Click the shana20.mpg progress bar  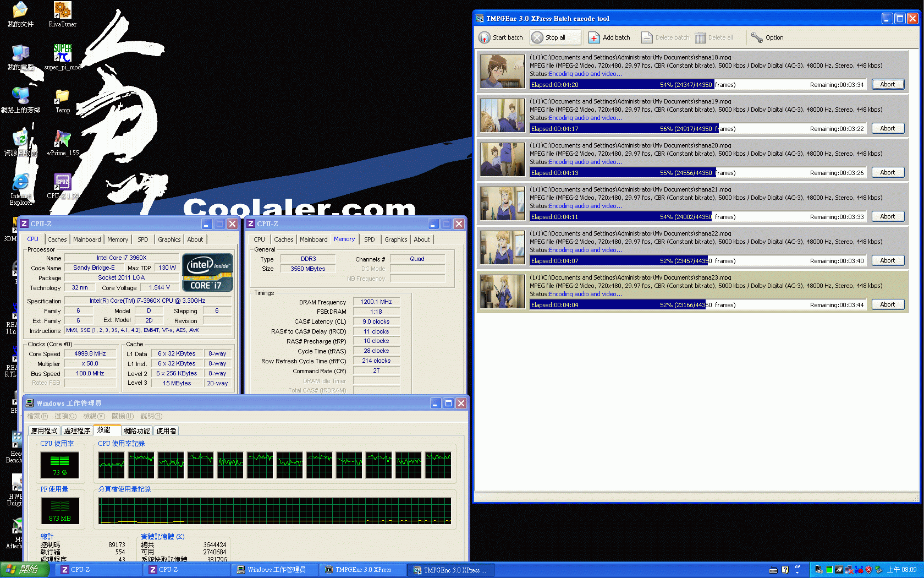[697, 172]
